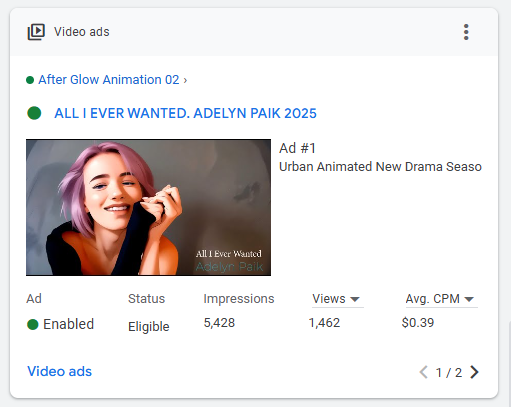Open the Video ads link at bottom
Screen dimensions: 511x407
(x=59, y=371)
